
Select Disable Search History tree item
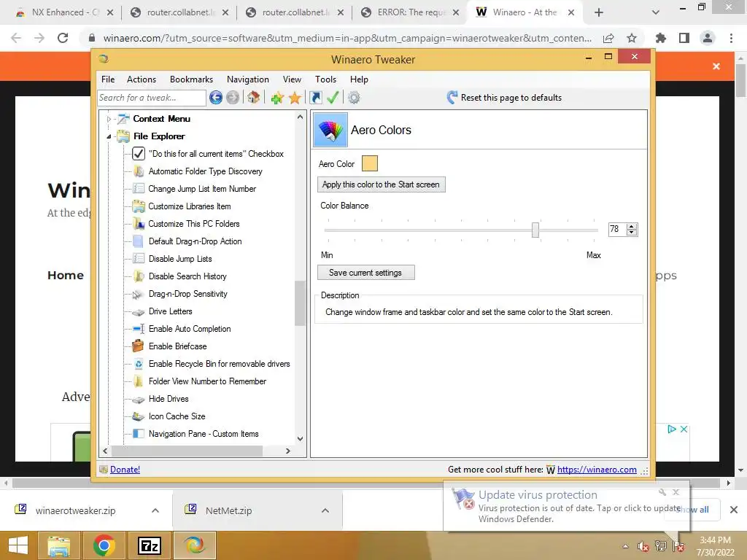pyautogui.click(x=187, y=276)
